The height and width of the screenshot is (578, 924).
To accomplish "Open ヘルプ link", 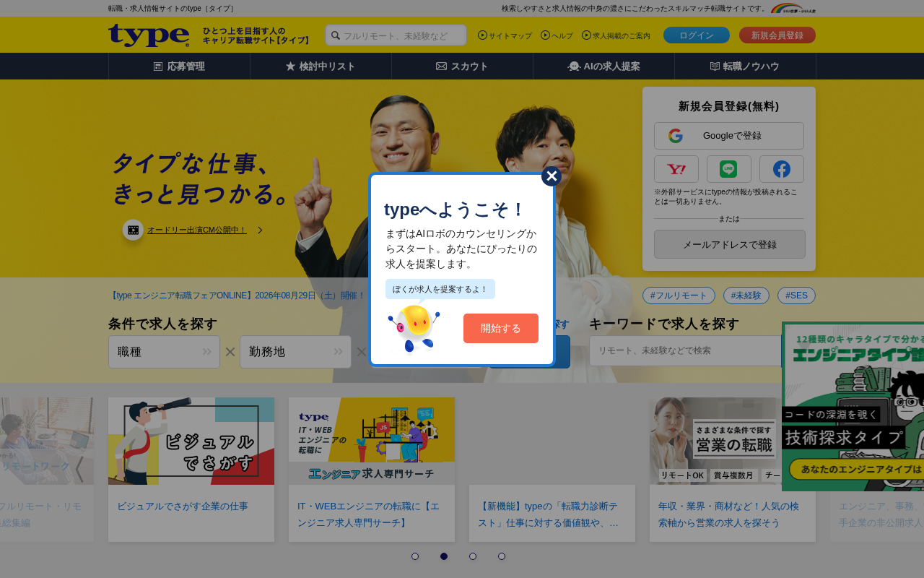I will tap(557, 35).
